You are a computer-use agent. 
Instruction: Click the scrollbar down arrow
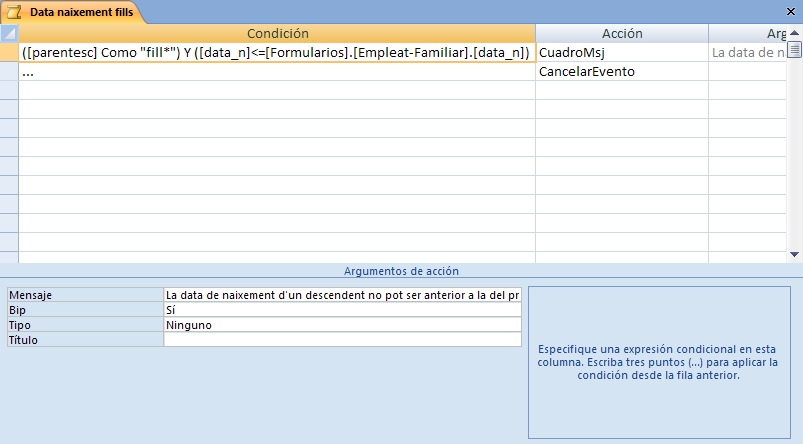[795, 255]
